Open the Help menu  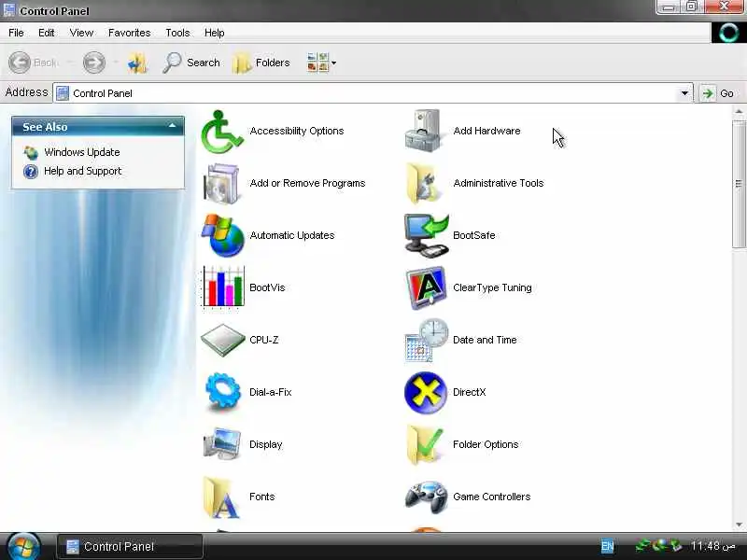point(215,33)
